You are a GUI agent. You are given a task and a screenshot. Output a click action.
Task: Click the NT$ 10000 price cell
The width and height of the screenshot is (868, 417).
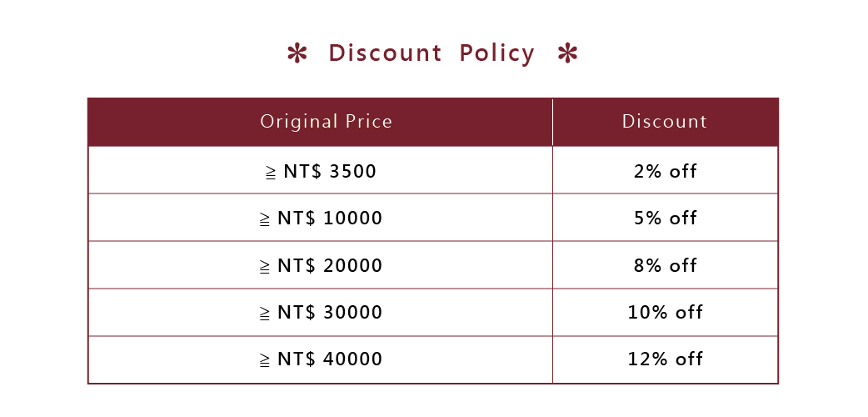pyautogui.click(x=320, y=218)
